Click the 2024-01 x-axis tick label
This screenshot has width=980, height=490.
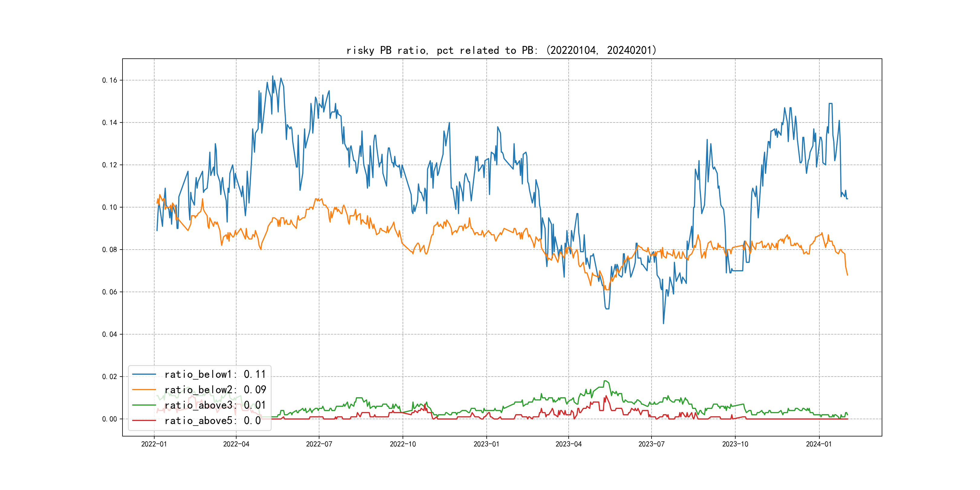[x=819, y=444]
